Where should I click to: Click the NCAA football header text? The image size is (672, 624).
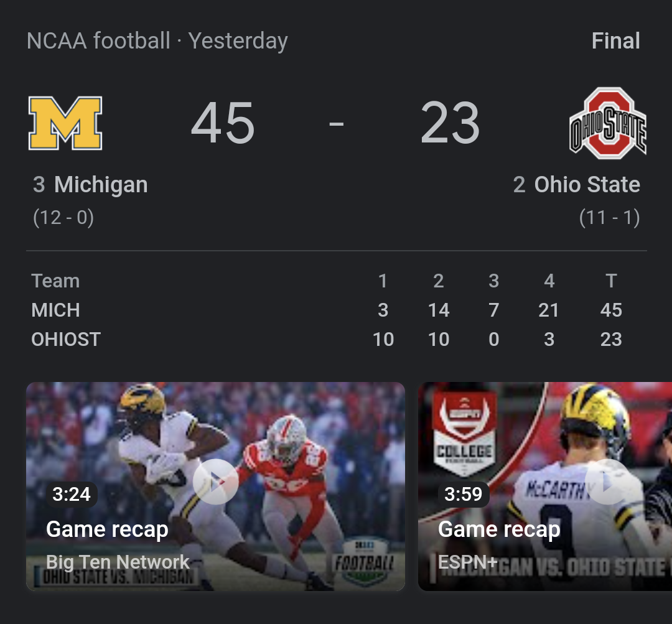point(98,41)
